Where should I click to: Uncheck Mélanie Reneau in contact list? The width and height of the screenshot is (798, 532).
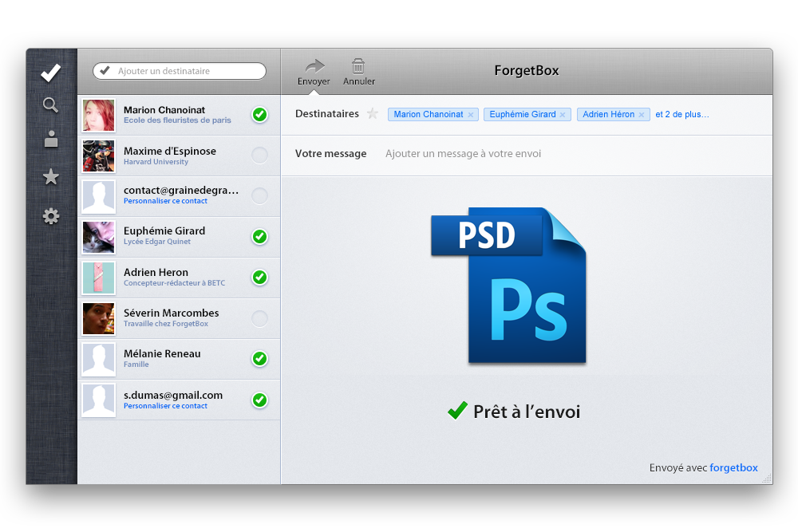click(259, 359)
